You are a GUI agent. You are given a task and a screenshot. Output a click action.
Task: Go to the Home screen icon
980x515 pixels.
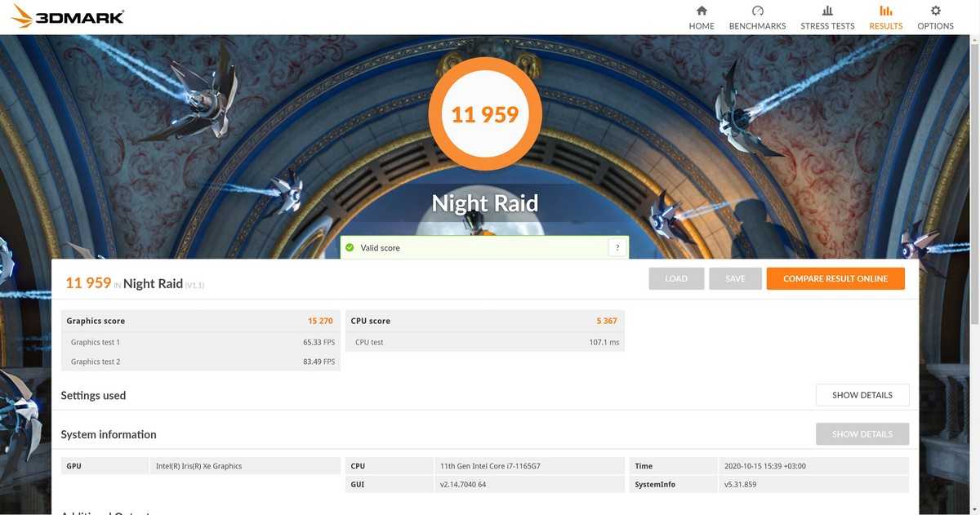click(701, 11)
